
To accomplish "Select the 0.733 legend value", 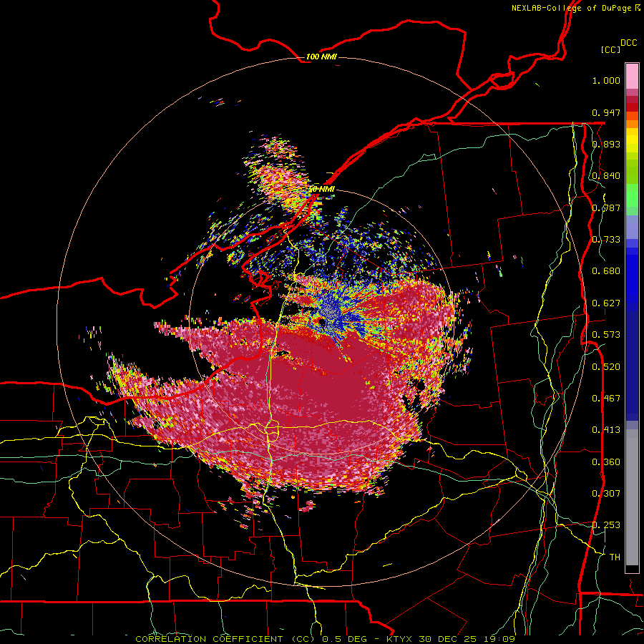I will tap(606, 240).
